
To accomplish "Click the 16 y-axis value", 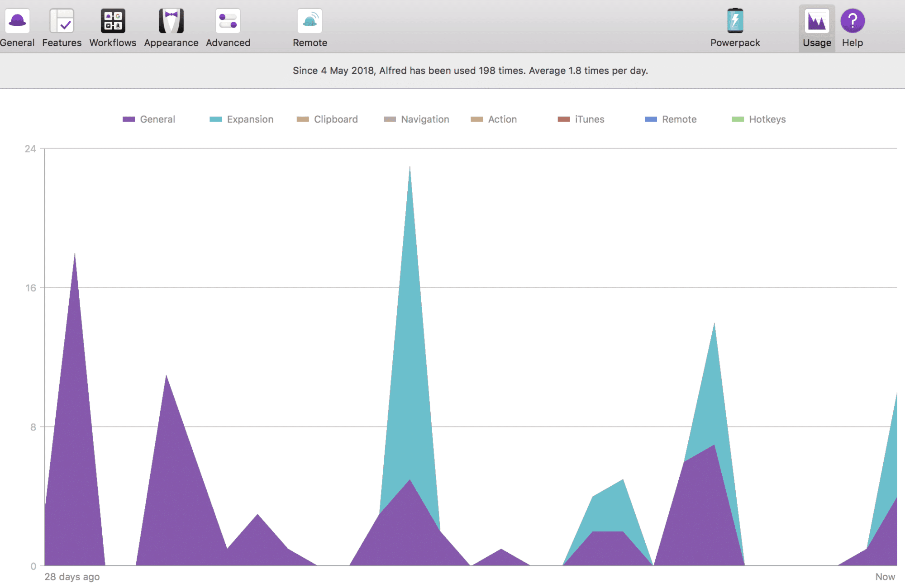I will [30, 288].
